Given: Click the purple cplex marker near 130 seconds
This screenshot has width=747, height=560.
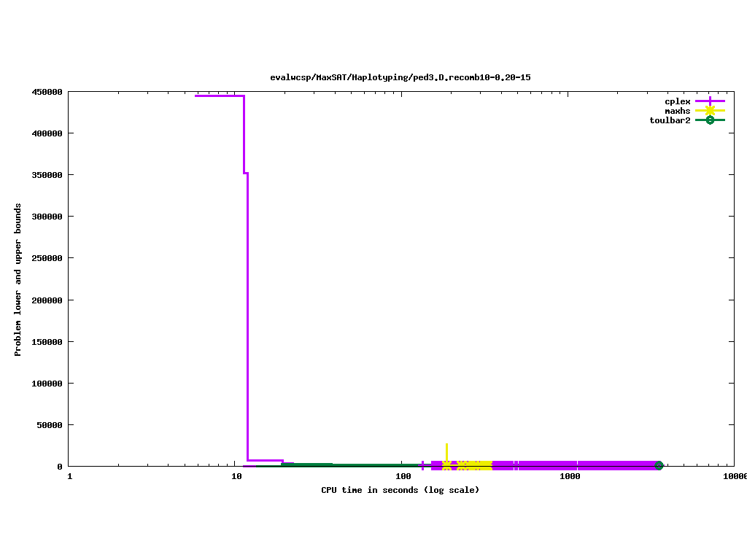Looking at the screenshot, I should click(423, 465).
